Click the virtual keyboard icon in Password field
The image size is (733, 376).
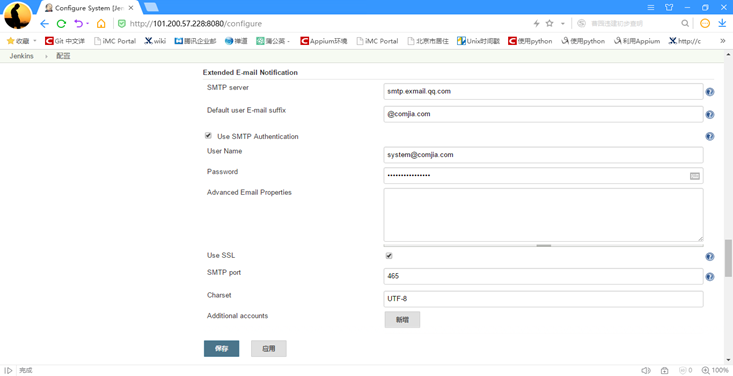click(695, 176)
